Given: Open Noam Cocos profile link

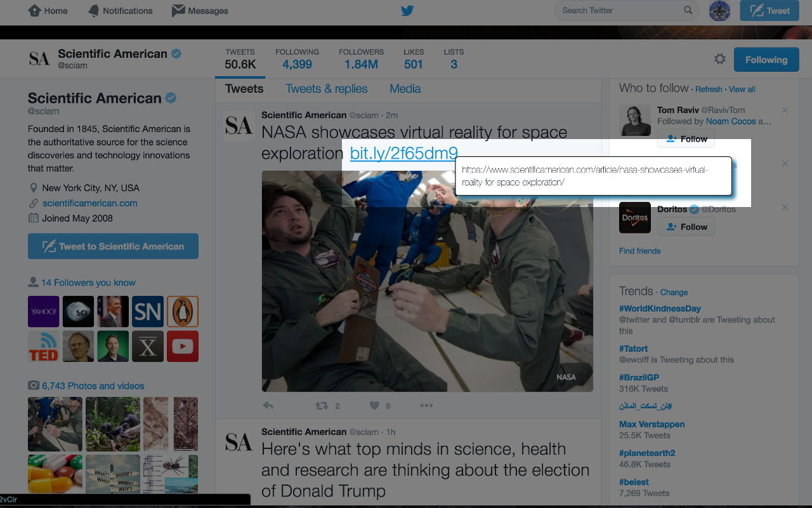Looking at the screenshot, I should 731,121.
